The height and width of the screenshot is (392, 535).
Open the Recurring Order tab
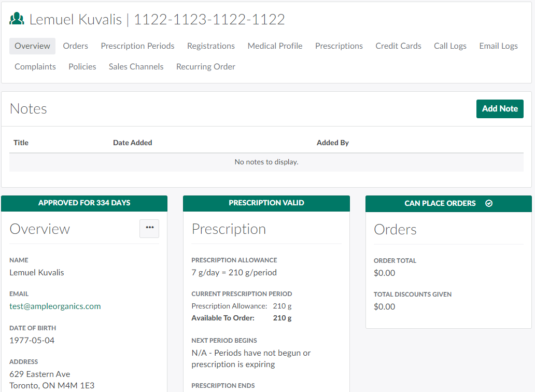click(206, 67)
